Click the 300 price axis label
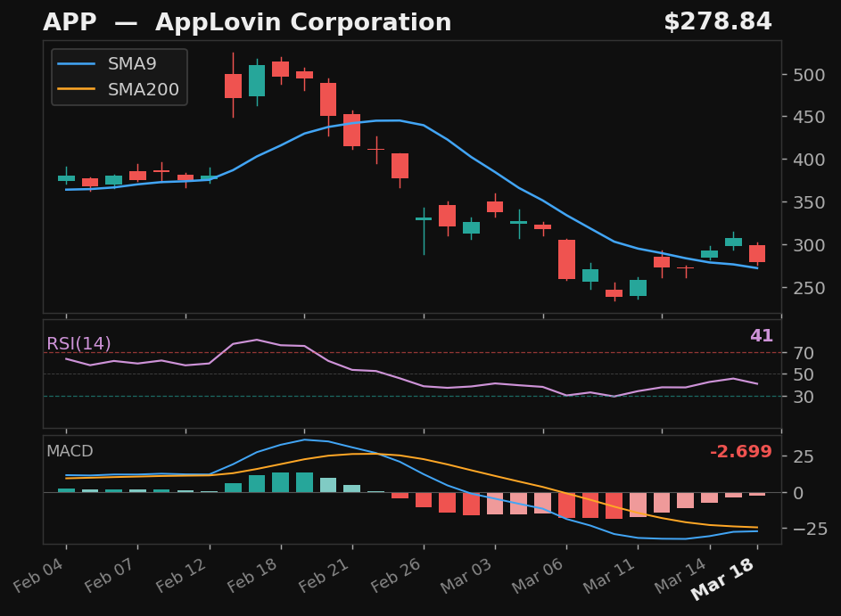Viewport: 841px width, 616px height. [x=809, y=245]
